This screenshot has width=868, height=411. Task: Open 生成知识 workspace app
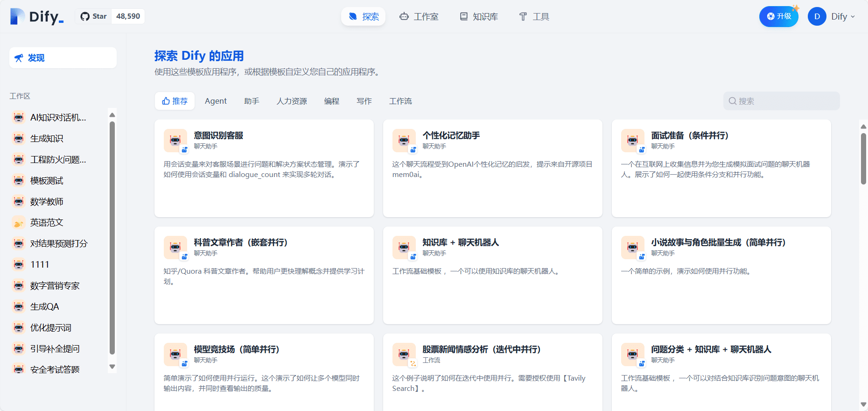click(x=58, y=138)
